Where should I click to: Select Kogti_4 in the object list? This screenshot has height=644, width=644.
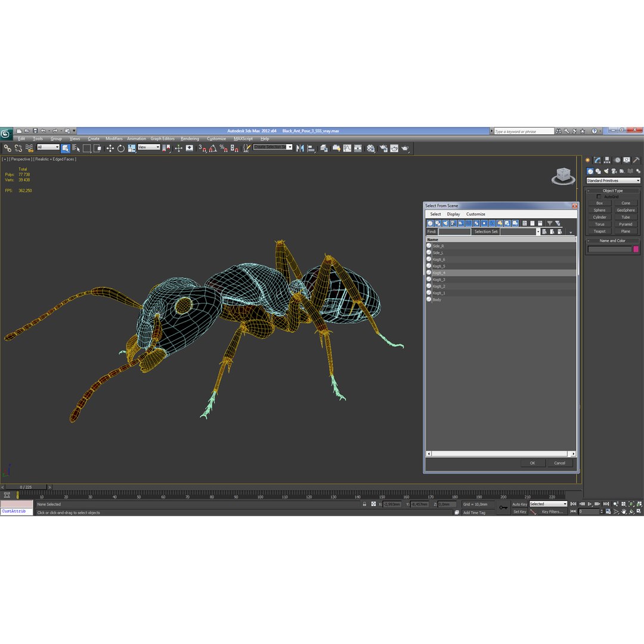(x=501, y=273)
